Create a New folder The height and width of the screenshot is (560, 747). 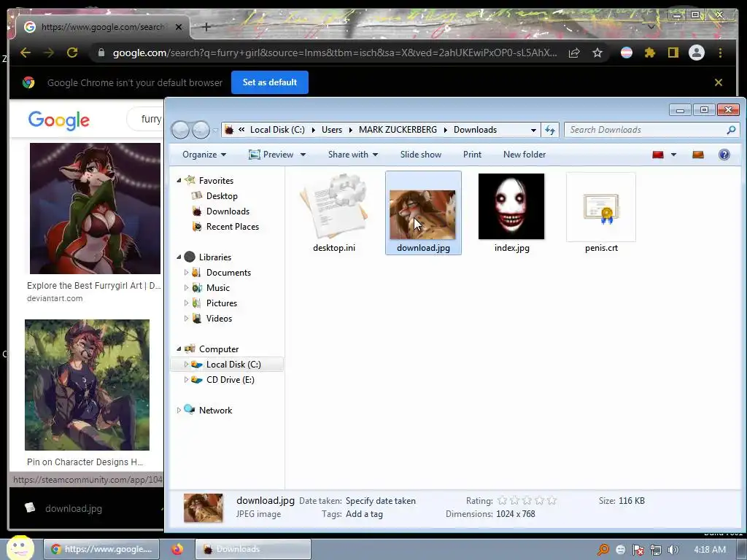(525, 155)
